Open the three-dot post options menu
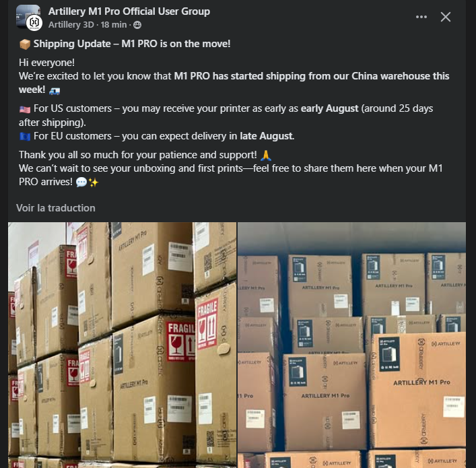The width and height of the screenshot is (476, 468). coord(421,17)
